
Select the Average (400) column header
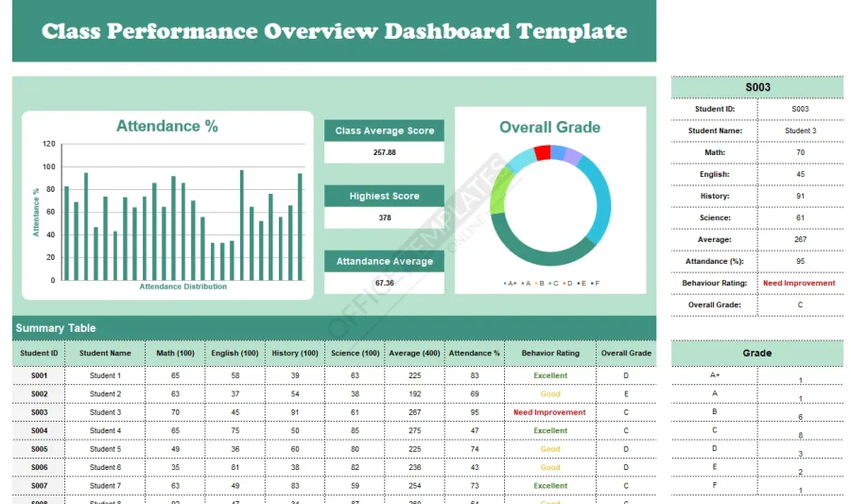click(414, 354)
